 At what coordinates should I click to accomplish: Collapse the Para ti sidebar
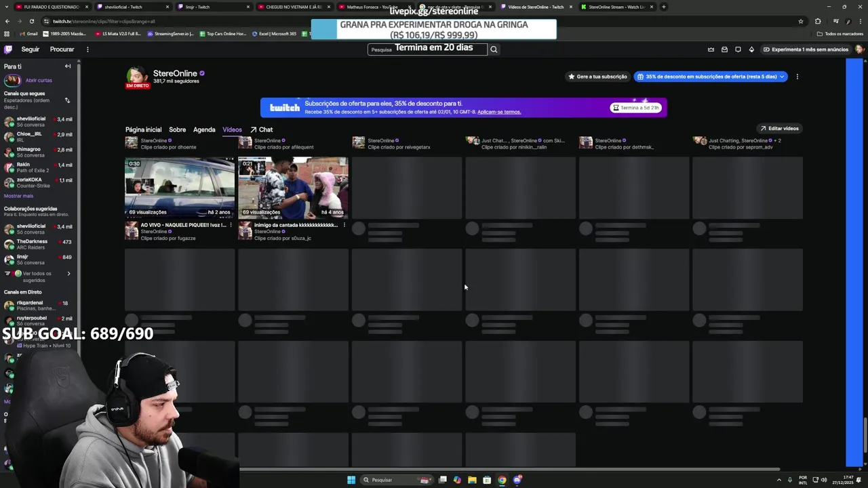tap(68, 66)
